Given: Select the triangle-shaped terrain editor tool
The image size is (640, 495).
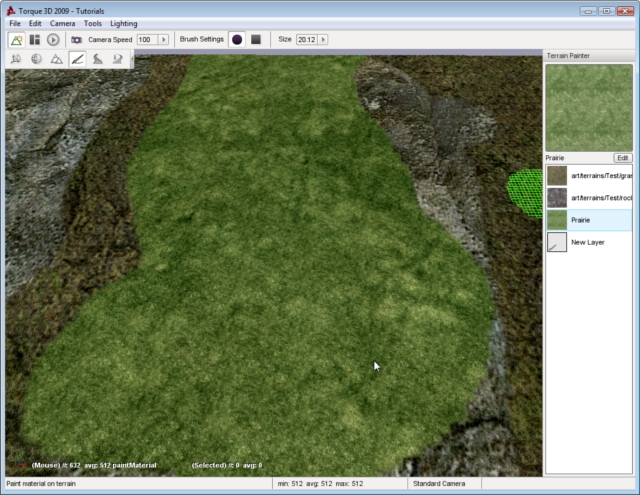Looking at the screenshot, I should [56, 59].
